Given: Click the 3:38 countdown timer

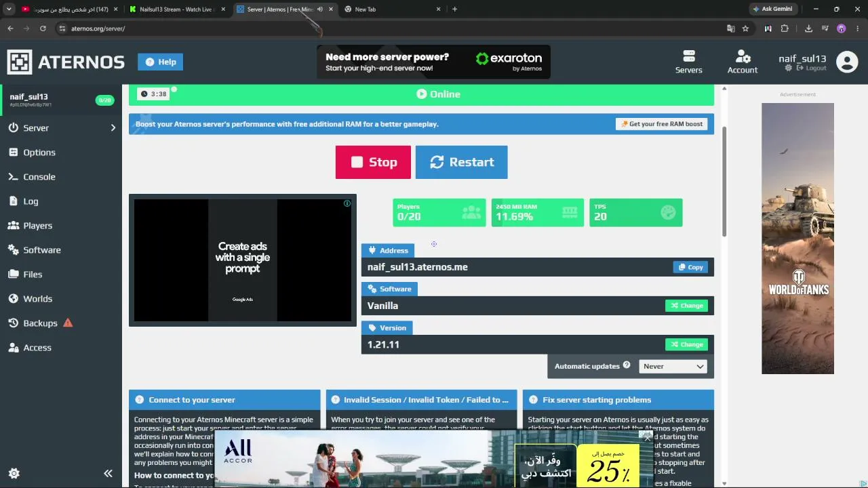Looking at the screenshot, I should coord(154,94).
